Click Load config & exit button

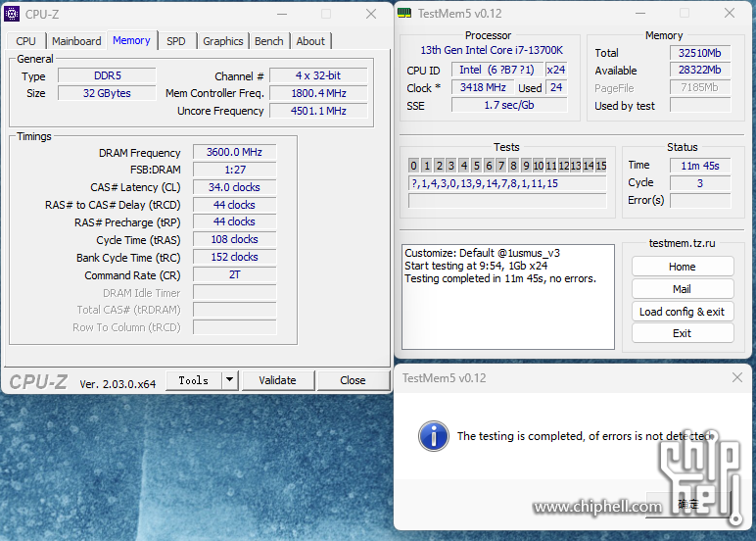click(x=683, y=312)
